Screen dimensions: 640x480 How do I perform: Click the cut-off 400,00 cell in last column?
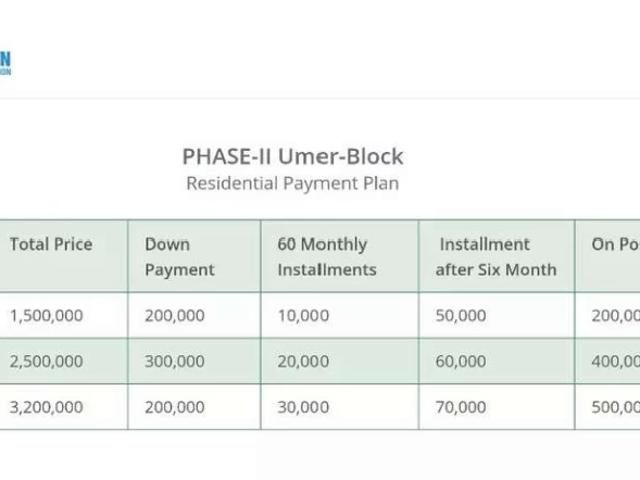(616, 361)
